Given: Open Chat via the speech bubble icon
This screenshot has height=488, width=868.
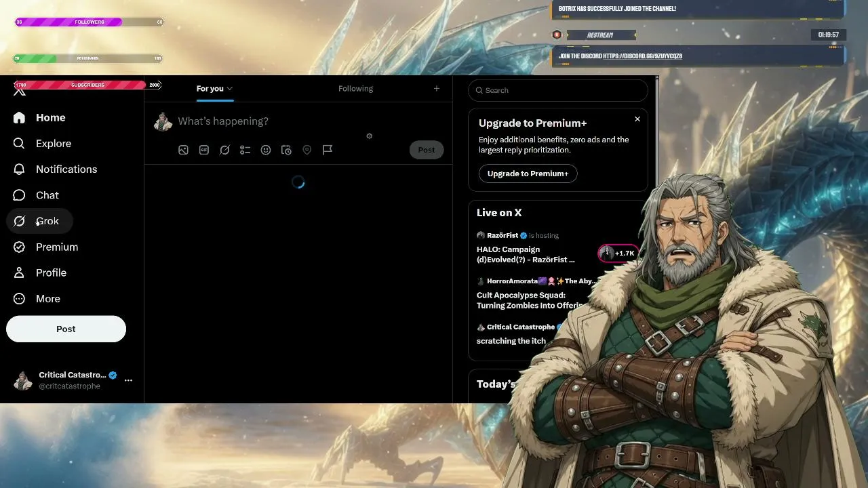Looking at the screenshot, I should 19,195.
